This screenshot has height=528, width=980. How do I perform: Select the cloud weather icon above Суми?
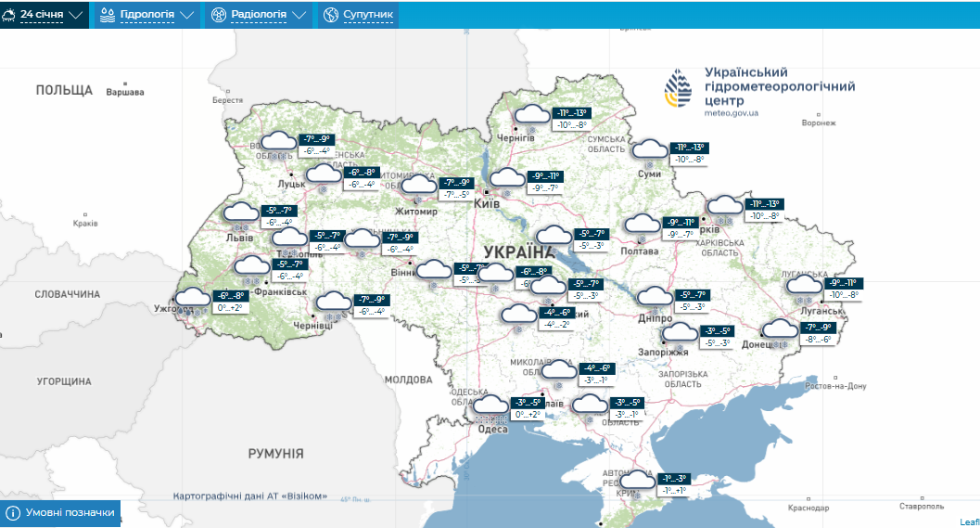(649, 149)
